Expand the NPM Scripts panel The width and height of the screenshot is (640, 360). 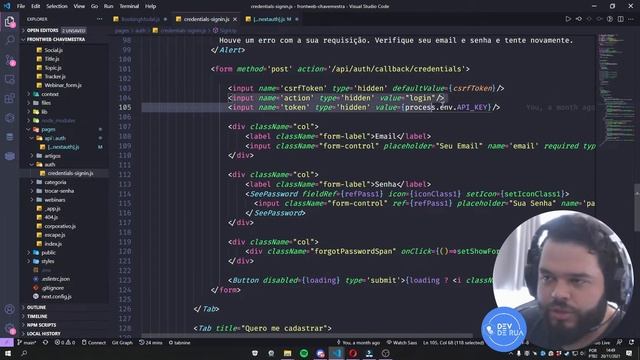tap(64, 325)
